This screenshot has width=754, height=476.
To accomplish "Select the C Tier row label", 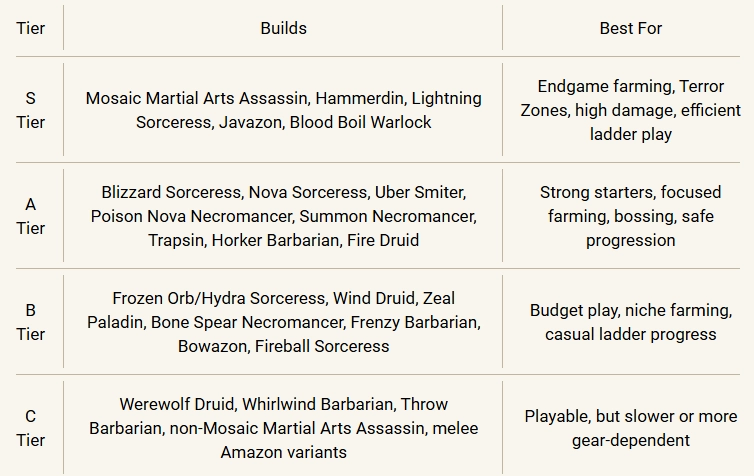I will 30,428.
